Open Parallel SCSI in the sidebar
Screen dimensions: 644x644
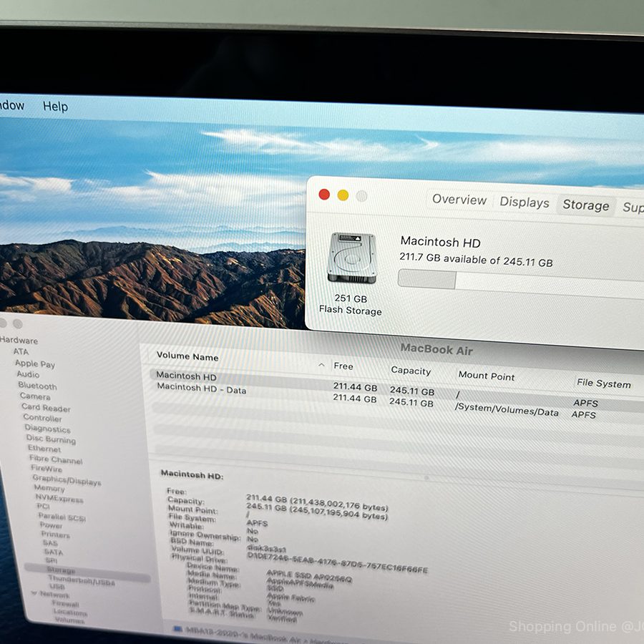coord(62,517)
